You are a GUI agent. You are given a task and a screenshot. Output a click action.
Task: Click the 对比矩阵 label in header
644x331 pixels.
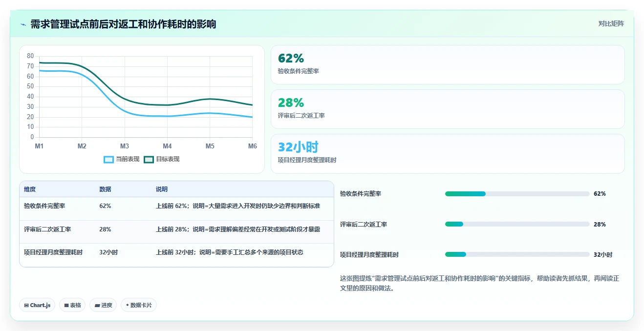pos(611,23)
